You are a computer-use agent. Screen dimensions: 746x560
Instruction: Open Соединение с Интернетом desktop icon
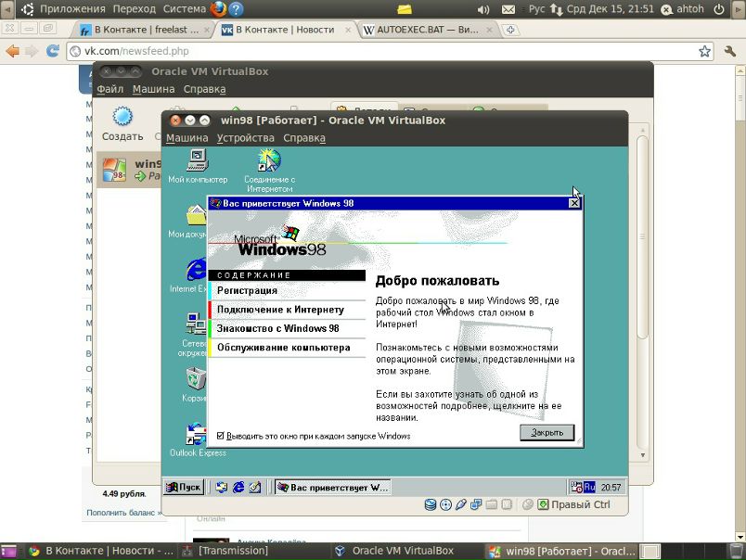pos(269,162)
